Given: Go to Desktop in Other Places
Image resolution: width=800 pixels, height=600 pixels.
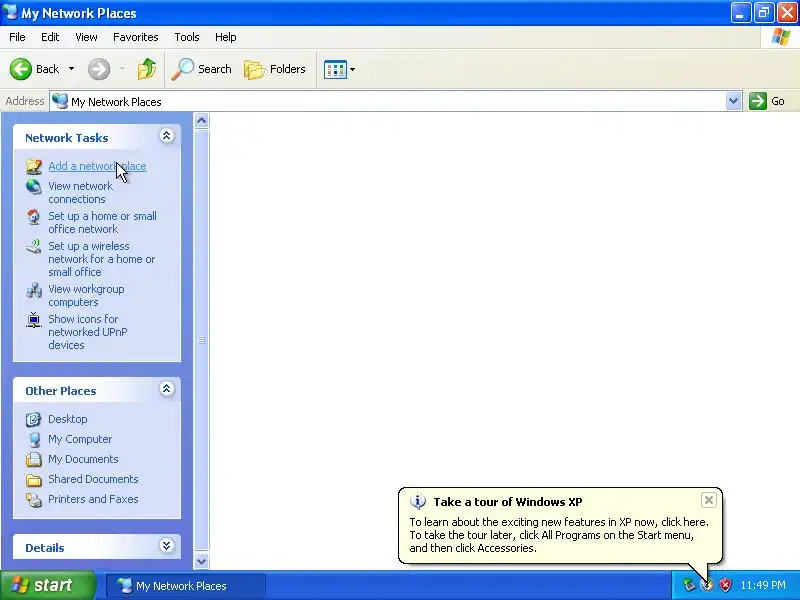Looking at the screenshot, I should tap(68, 419).
